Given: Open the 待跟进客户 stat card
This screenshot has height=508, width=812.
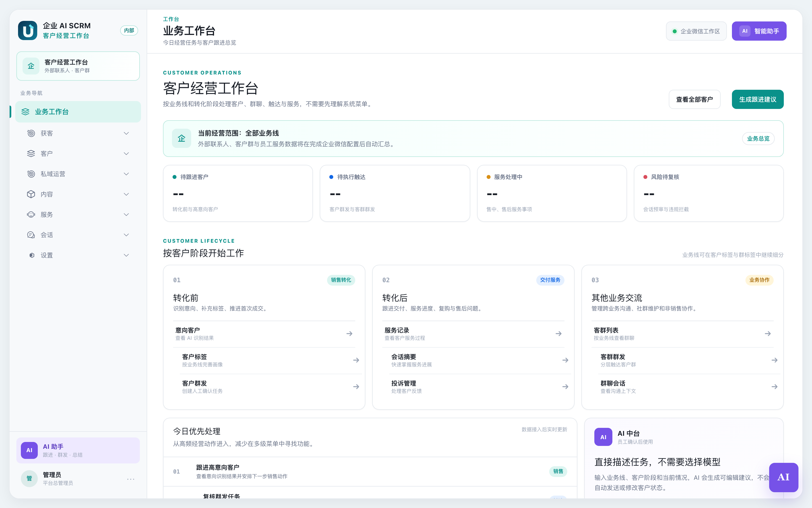Looking at the screenshot, I should (238, 193).
